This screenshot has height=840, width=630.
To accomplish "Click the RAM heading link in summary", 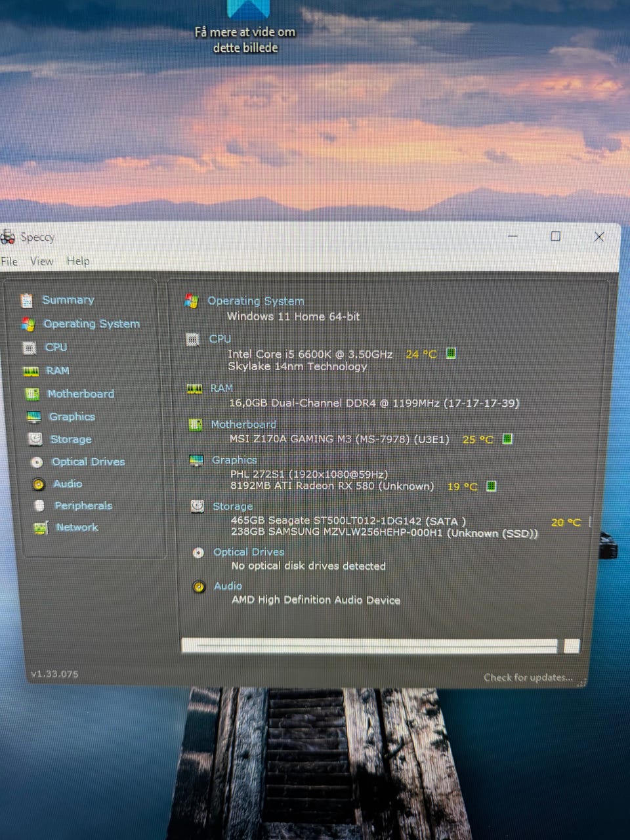I will pyautogui.click(x=222, y=388).
